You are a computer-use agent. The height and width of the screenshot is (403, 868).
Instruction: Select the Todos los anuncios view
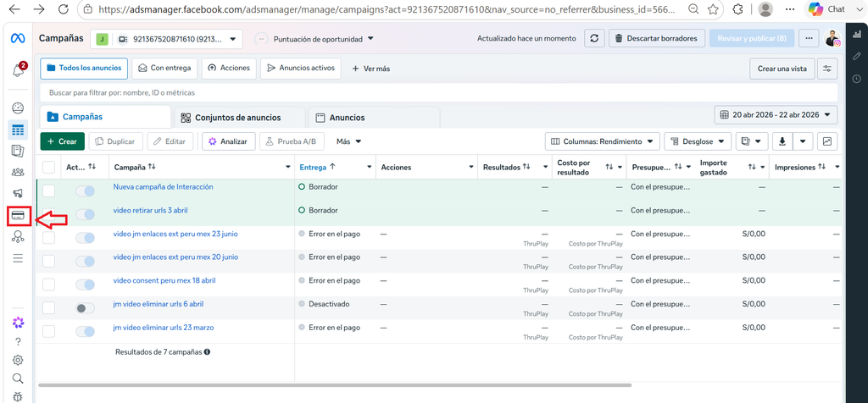[x=84, y=68]
